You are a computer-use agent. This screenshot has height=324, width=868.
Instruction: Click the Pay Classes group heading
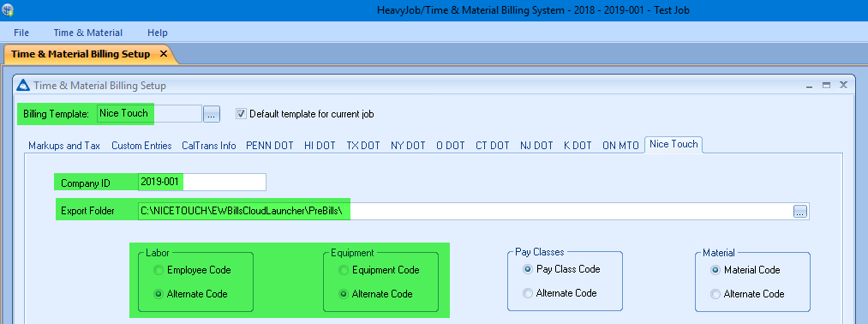pyautogui.click(x=540, y=252)
